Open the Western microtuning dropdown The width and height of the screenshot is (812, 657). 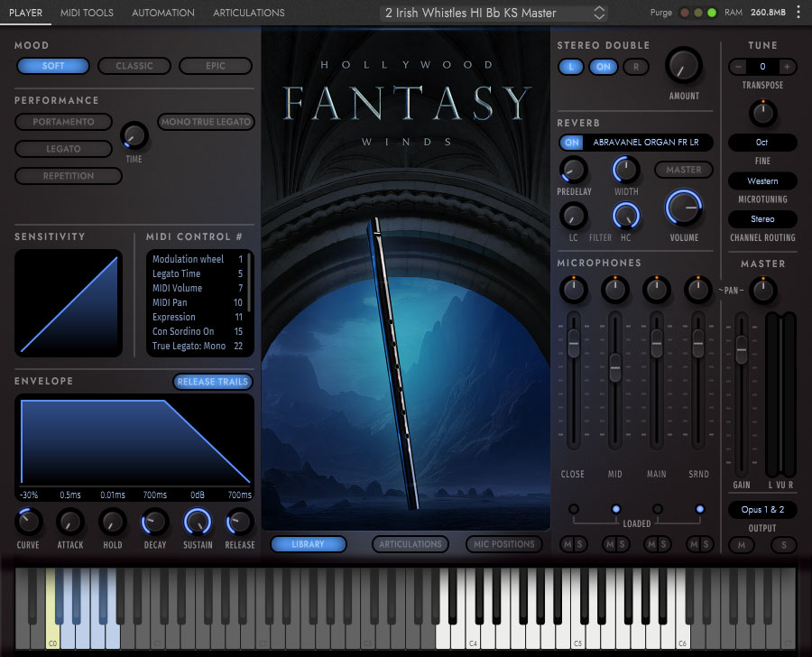click(x=762, y=180)
